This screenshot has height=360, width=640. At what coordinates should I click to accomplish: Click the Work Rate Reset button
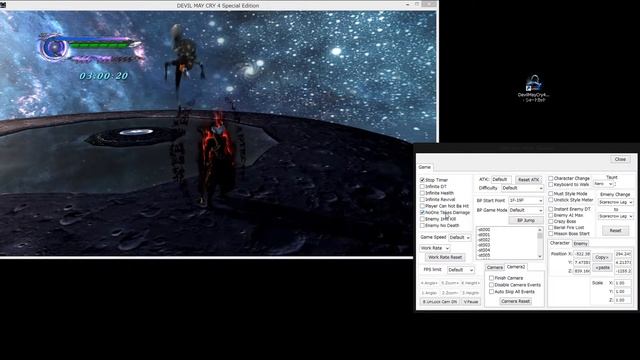click(445, 258)
